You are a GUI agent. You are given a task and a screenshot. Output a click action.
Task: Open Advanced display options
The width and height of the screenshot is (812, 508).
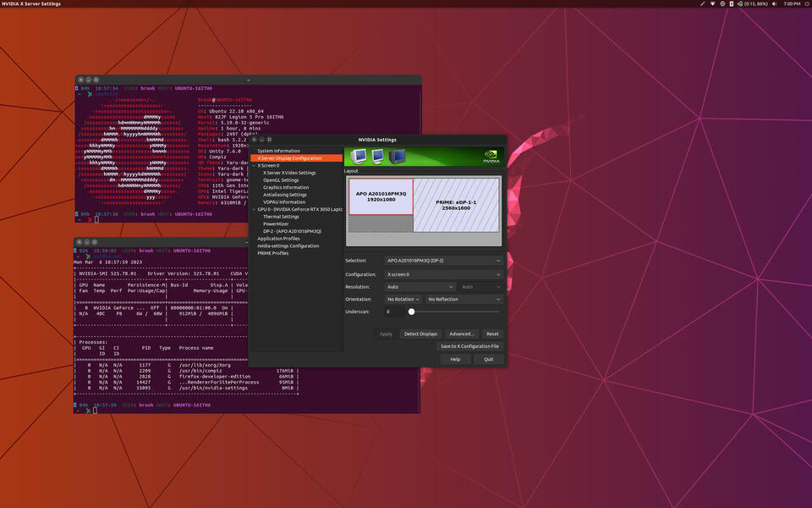point(462,334)
